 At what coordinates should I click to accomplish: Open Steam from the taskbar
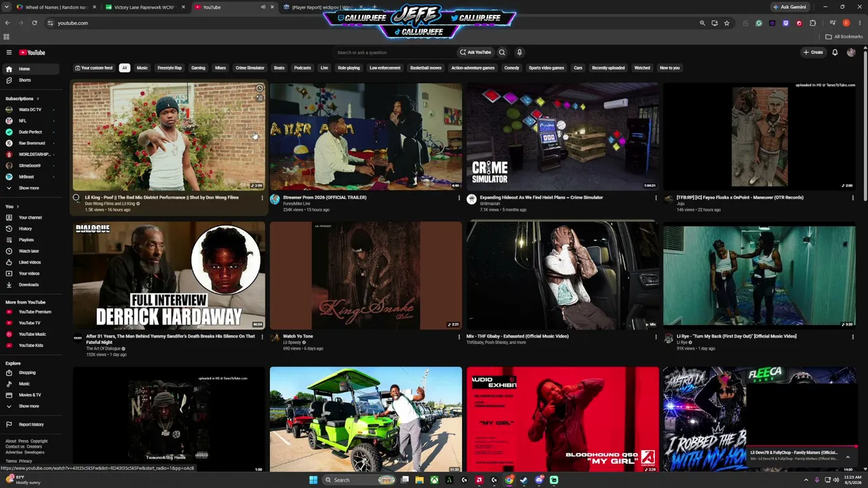[524, 480]
